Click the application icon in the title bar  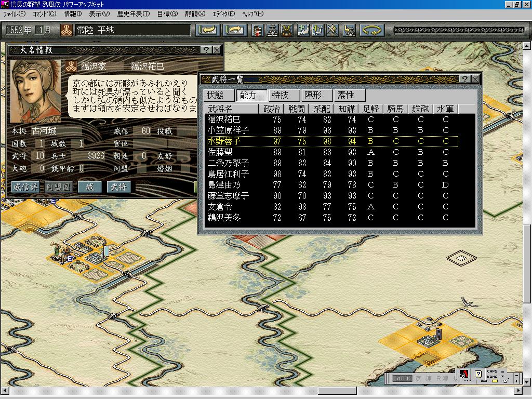pos(5,4)
